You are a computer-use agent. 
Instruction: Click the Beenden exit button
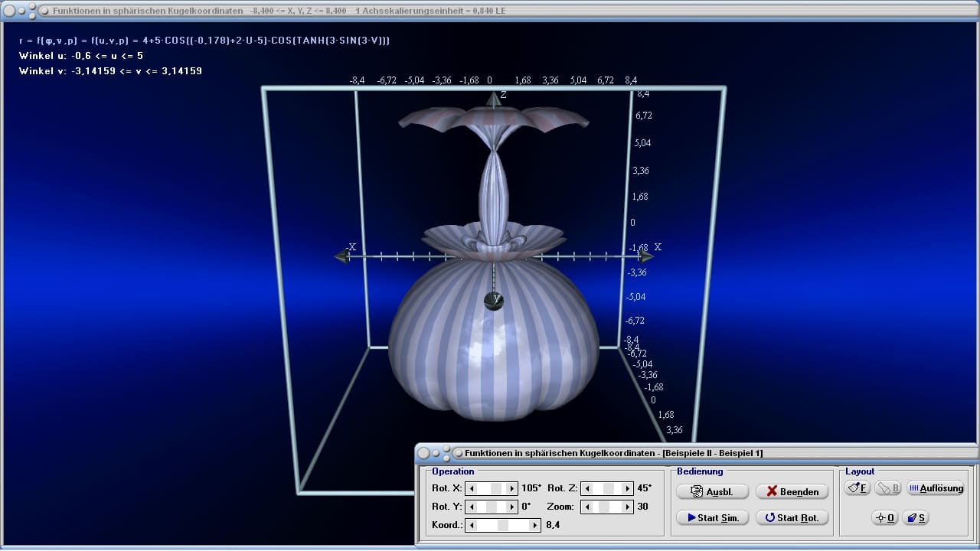click(x=792, y=491)
